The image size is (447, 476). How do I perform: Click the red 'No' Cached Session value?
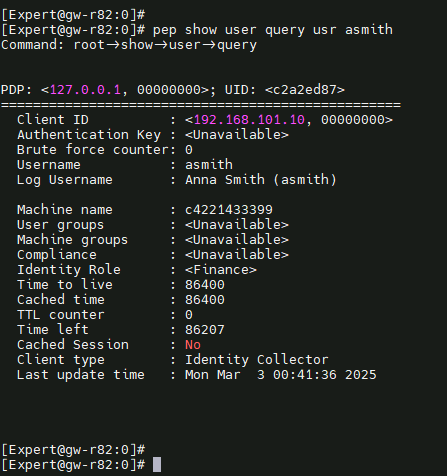[x=193, y=345]
